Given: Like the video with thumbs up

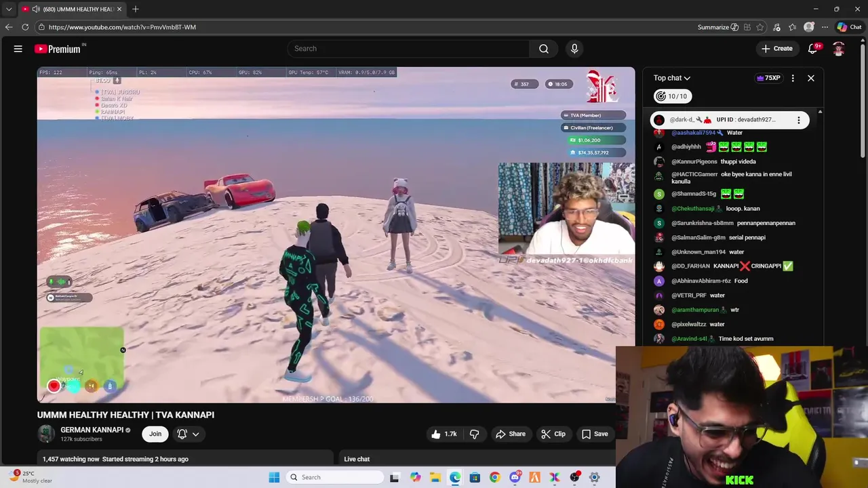Looking at the screenshot, I should pyautogui.click(x=444, y=434).
